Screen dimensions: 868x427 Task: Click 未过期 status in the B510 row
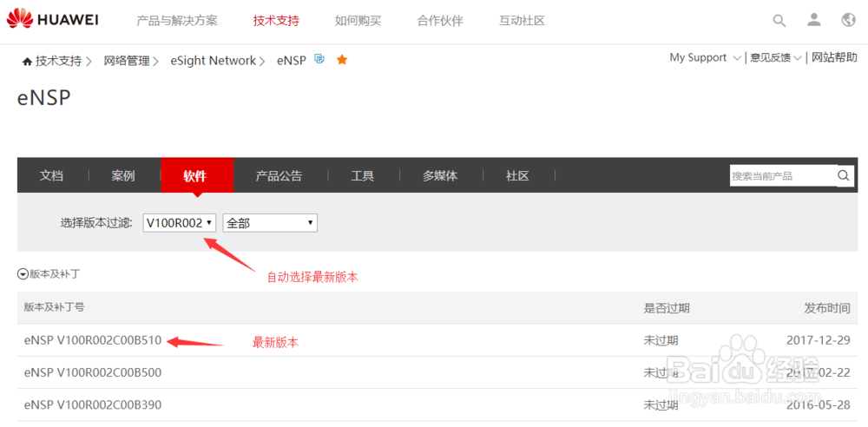click(x=661, y=340)
